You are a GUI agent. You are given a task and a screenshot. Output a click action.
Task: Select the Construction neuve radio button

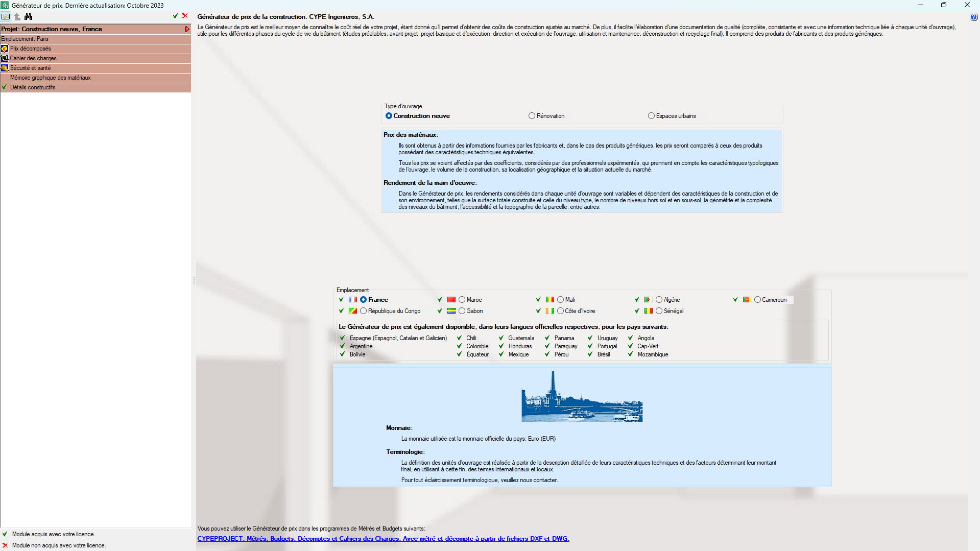tap(389, 116)
